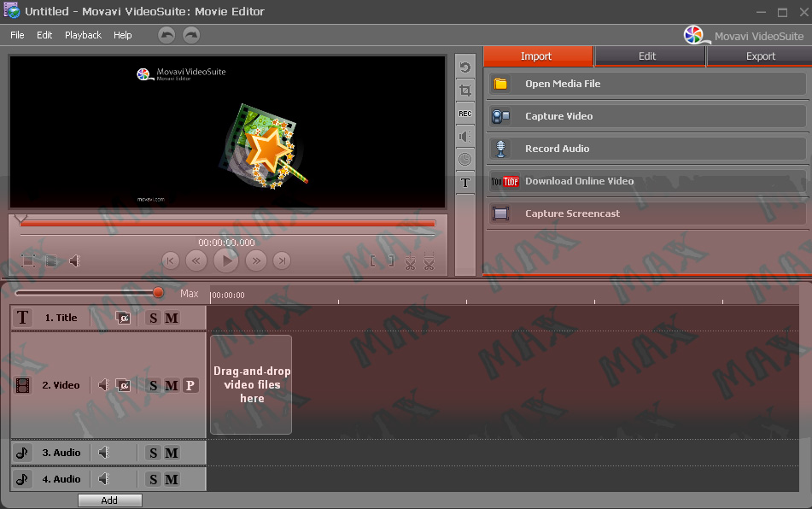Click the Add button below the tracks
Image resolution: width=812 pixels, height=509 pixels.
pyautogui.click(x=110, y=500)
